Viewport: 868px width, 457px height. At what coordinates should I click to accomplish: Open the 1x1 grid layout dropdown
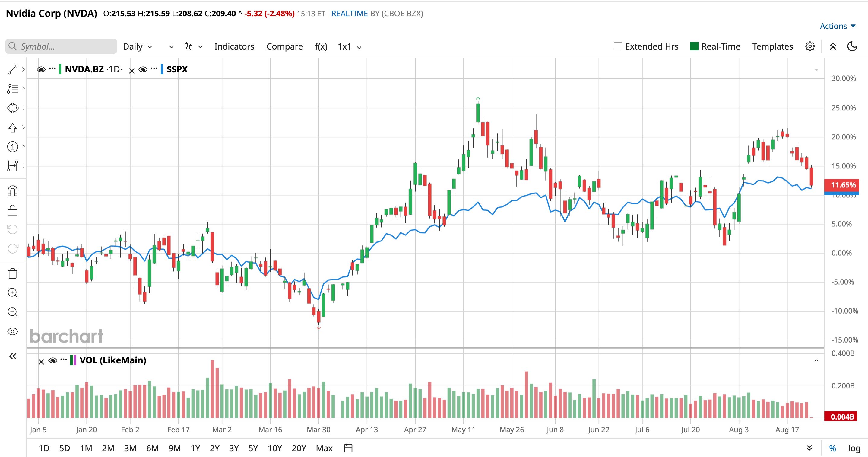point(350,46)
